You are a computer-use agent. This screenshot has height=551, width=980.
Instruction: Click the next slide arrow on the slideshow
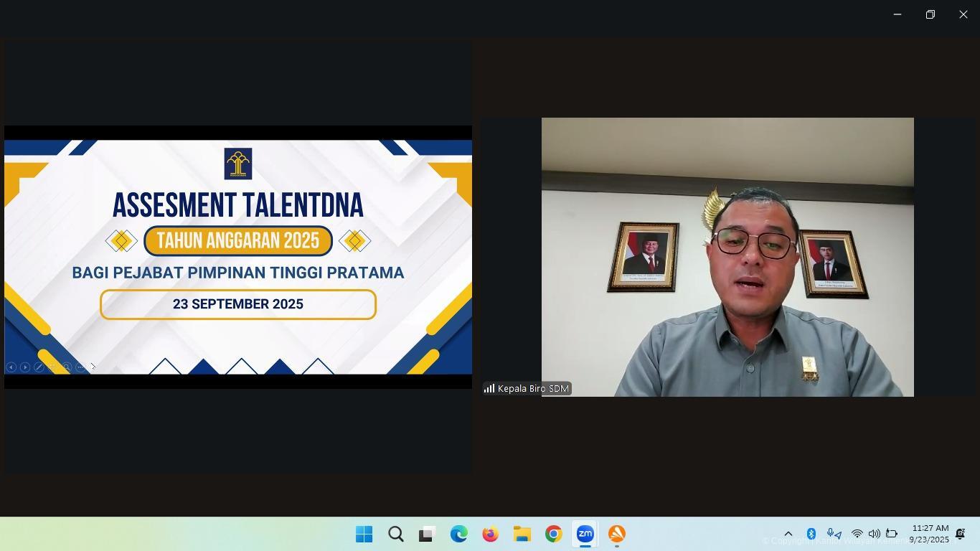[x=25, y=367]
